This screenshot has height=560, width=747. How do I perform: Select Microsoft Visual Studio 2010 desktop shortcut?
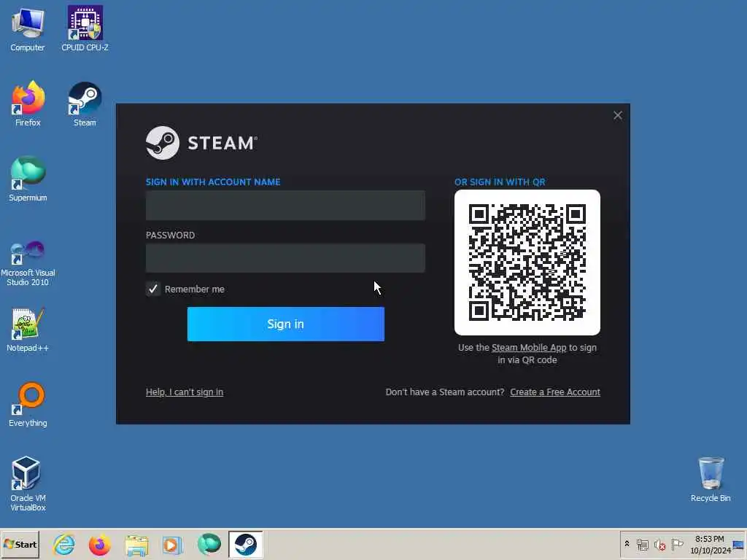[x=28, y=262]
